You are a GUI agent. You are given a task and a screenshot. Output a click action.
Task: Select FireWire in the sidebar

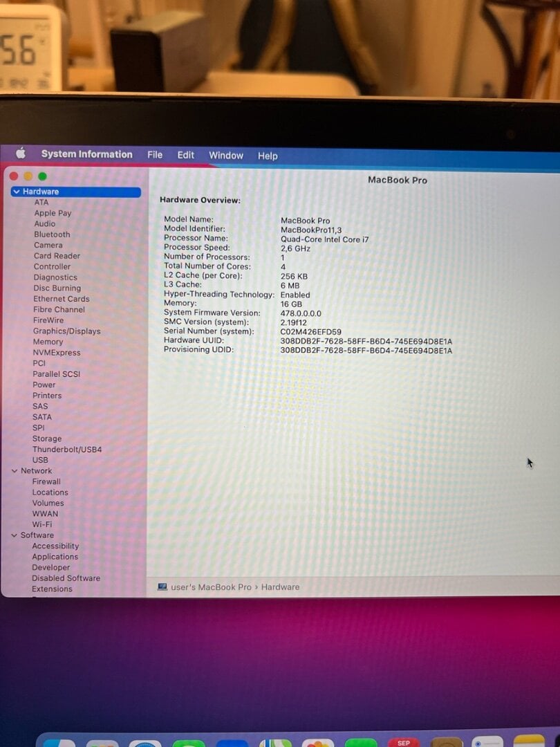(x=48, y=320)
